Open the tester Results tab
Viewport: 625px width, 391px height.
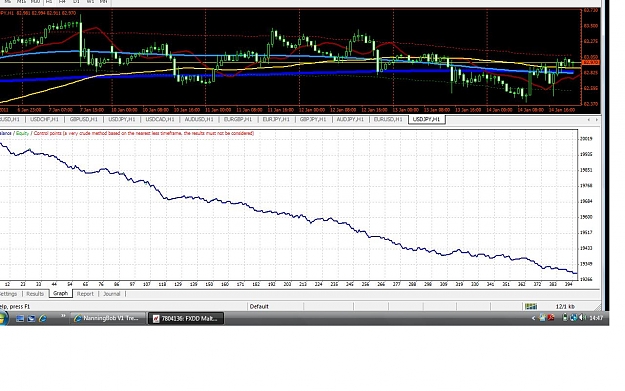(35, 294)
